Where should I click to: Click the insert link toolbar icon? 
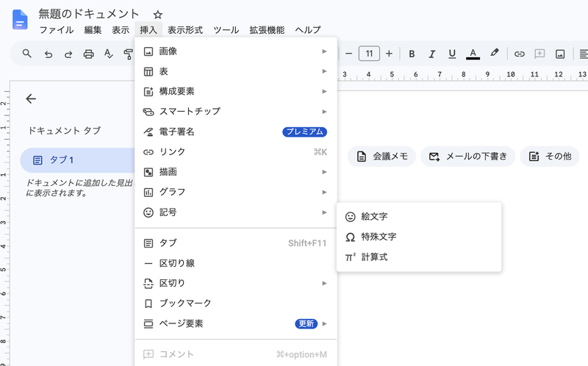point(520,54)
